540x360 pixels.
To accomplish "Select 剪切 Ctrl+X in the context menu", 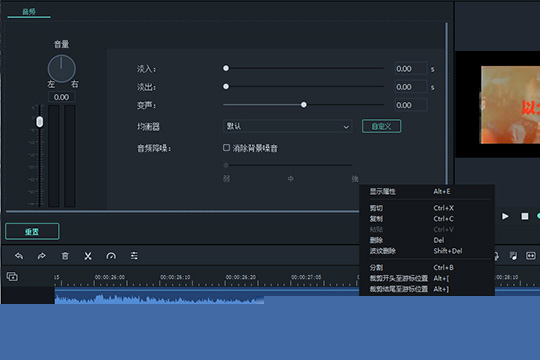I will click(x=427, y=208).
